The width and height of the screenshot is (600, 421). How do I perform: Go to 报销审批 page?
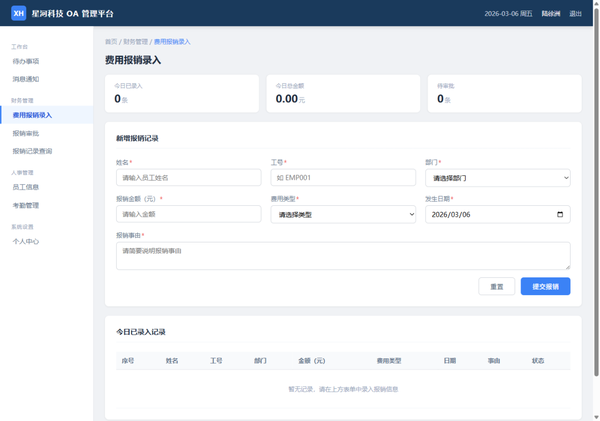26,133
